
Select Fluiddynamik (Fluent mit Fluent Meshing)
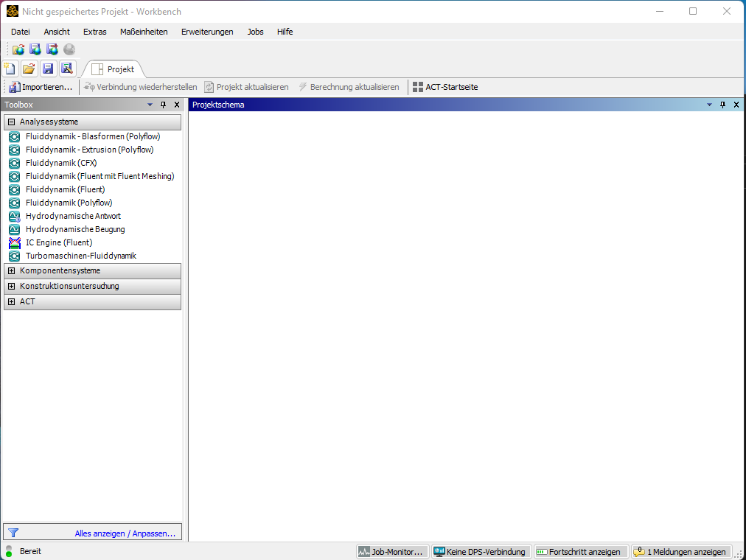100,176
